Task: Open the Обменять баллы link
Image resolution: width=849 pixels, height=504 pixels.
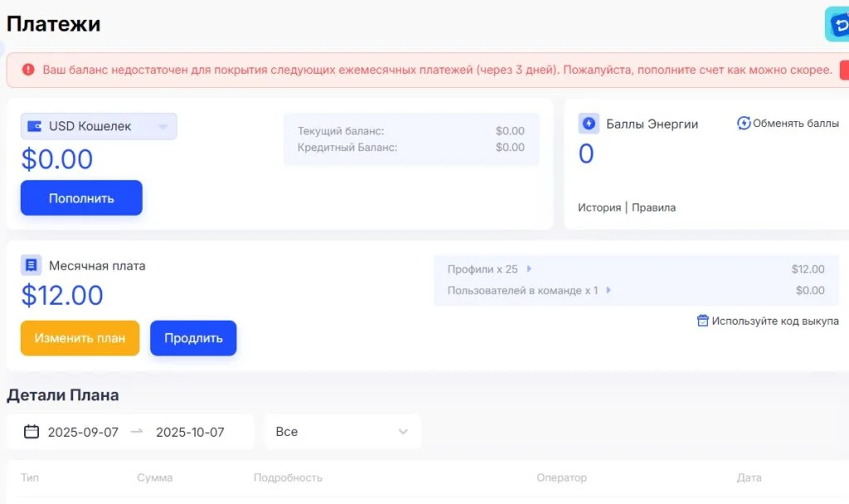Action: pyautogui.click(x=795, y=124)
